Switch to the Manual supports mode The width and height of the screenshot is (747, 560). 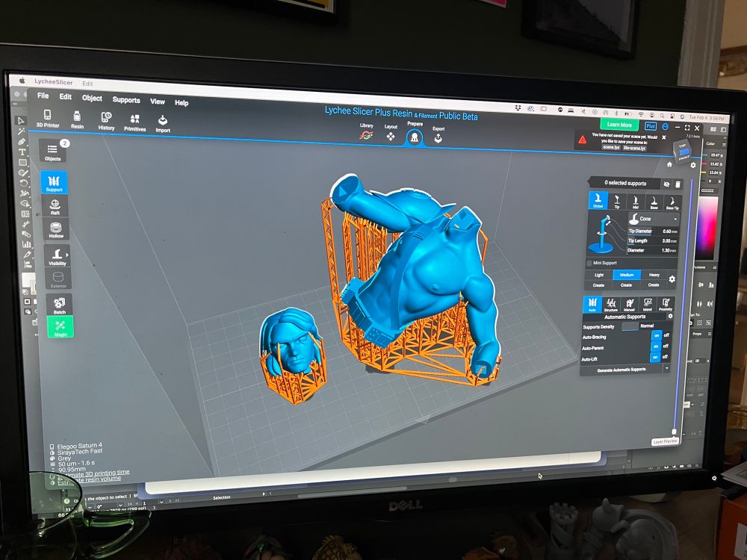(629, 305)
